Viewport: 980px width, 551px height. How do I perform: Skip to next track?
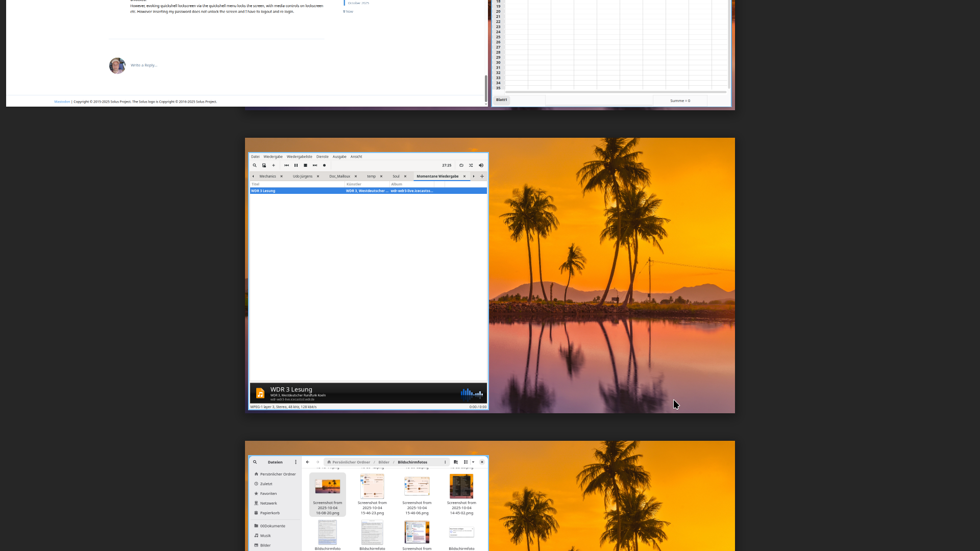pyautogui.click(x=315, y=165)
